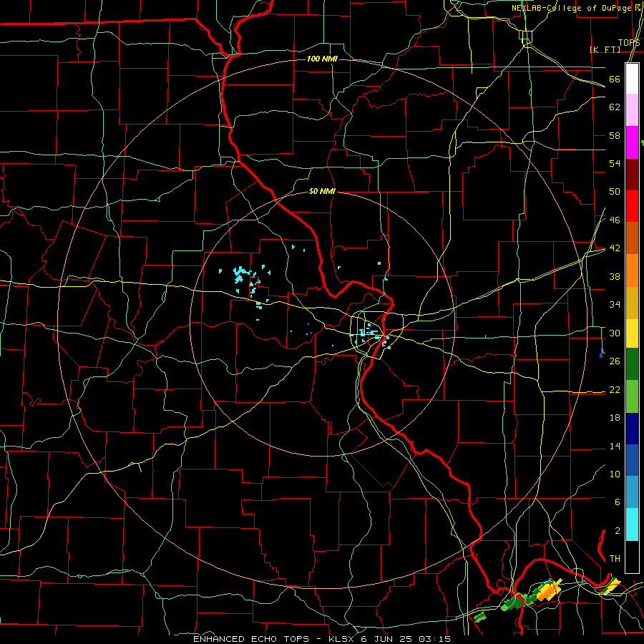Click the 2 scale value
The width and height of the screenshot is (644, 644).
(618, 531)
